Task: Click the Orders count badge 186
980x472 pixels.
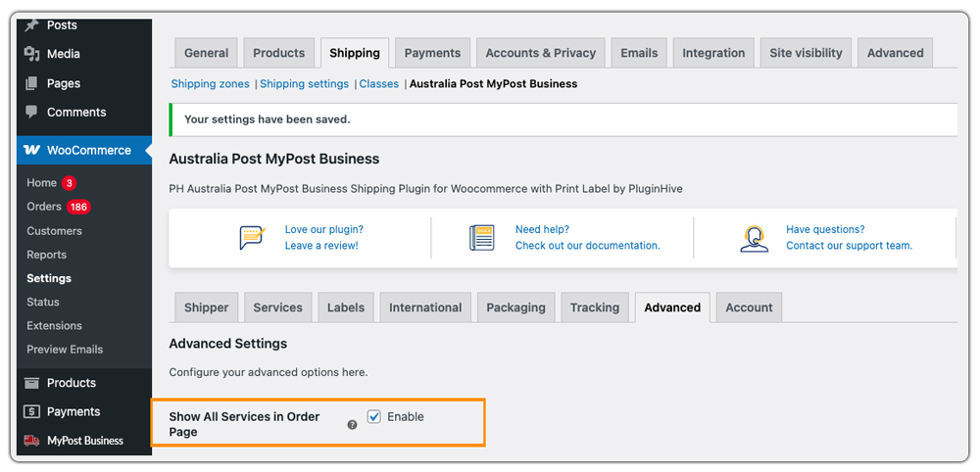Action: tap(78, 207)
